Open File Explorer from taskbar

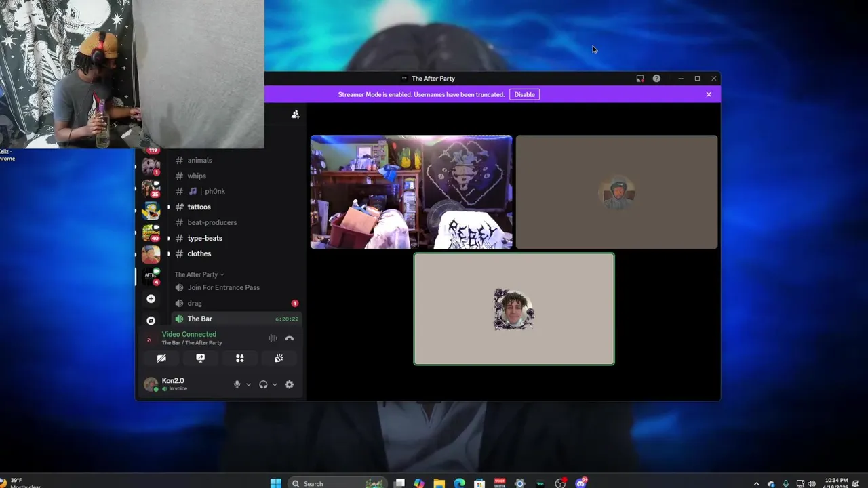coord(439,483)
